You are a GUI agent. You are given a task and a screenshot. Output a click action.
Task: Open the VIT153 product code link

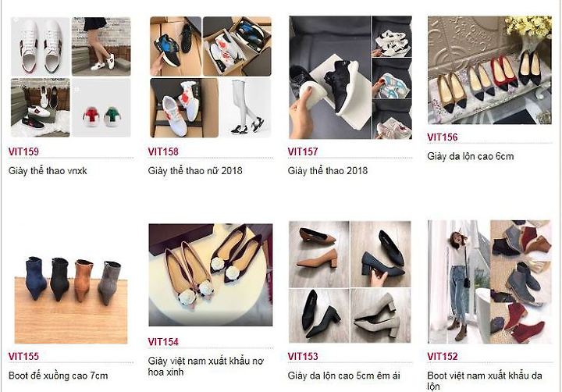tap(303, 356)
